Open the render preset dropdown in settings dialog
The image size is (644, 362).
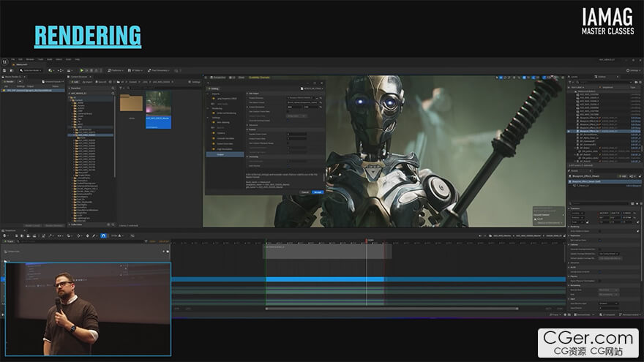pos(312,88)
